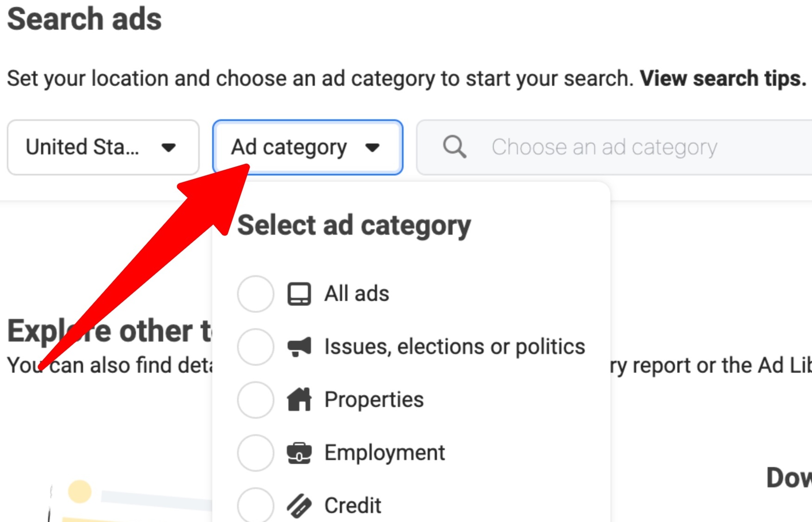Click the screen icon beside All ads
The height and width of the screenshot is (522, 812).
point(298,293)
